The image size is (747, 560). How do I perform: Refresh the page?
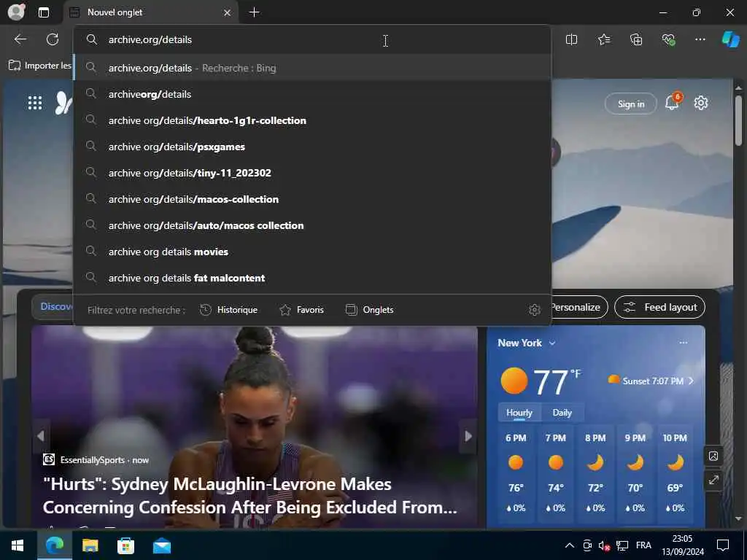(x=53, y=39)
